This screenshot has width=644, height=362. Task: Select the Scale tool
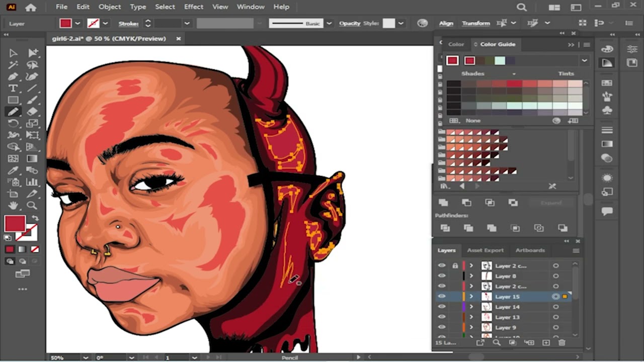(33, 123)
